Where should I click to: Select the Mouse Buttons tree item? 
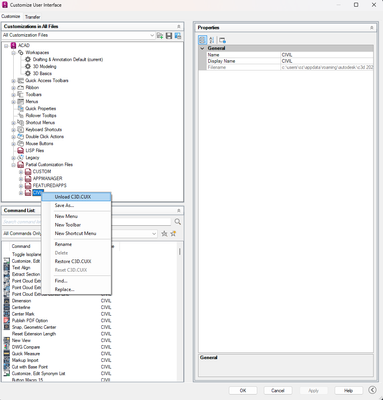click(39, 144)
